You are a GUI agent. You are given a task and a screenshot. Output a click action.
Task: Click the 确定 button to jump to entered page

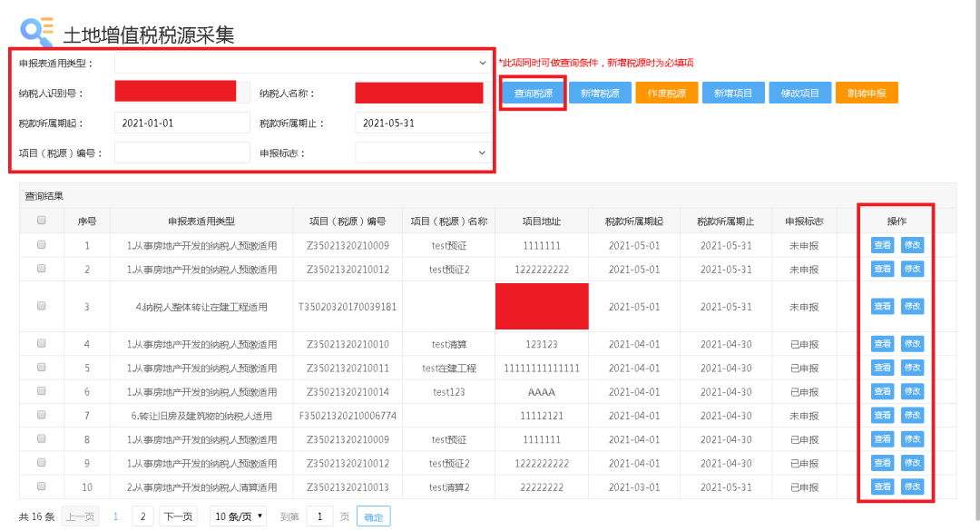point(374,516)
